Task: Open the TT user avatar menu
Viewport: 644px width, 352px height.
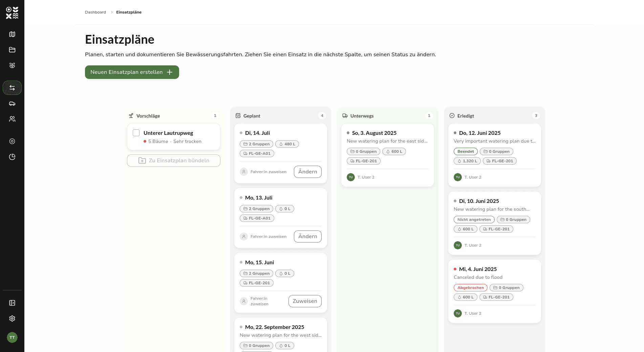Action: 12,337
